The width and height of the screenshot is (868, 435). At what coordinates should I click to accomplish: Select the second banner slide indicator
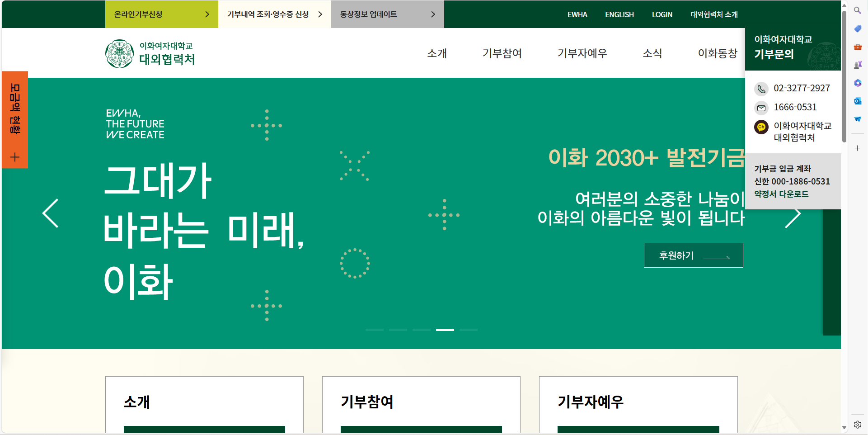(398, 330)
